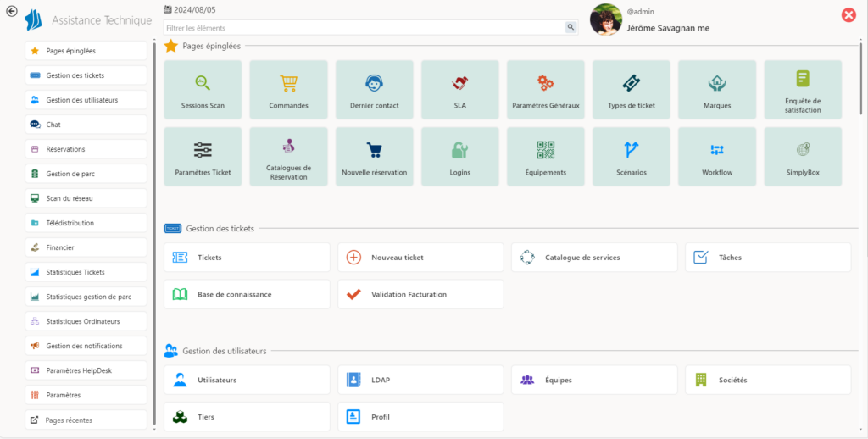Open Paramètres Généraux gears tile

click(x=546, y=89)
